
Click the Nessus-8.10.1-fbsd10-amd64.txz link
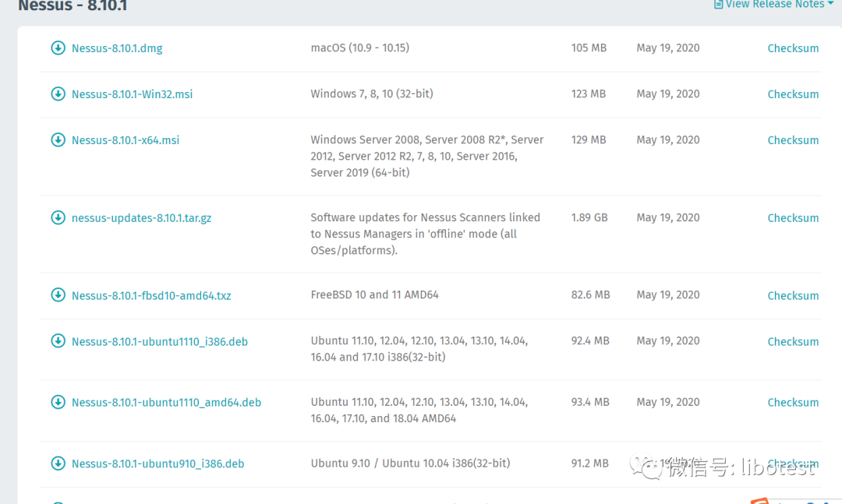[x=151, y=296]
